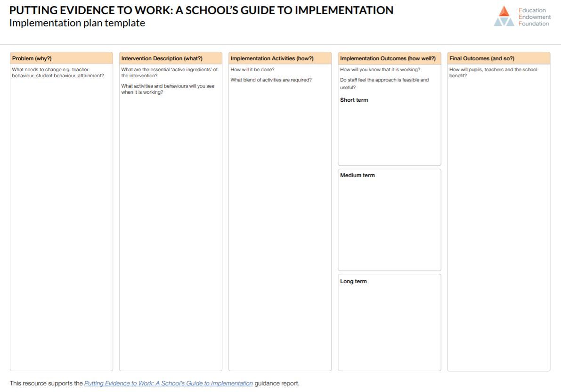Click the 'Implementation Outcomes (how well?)' header bar
The image size is (561, 392).
coord(389,58)
